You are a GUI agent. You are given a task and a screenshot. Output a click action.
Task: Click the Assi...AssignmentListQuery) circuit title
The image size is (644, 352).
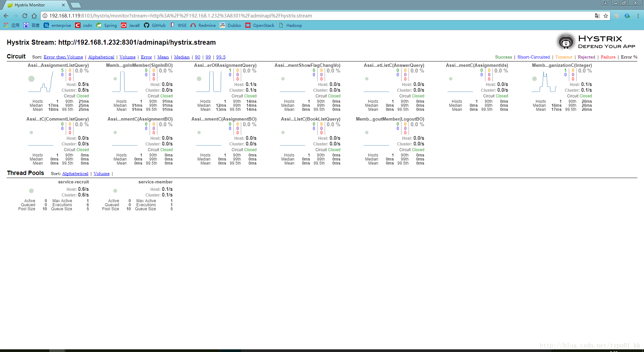click(x=58, y=65)
